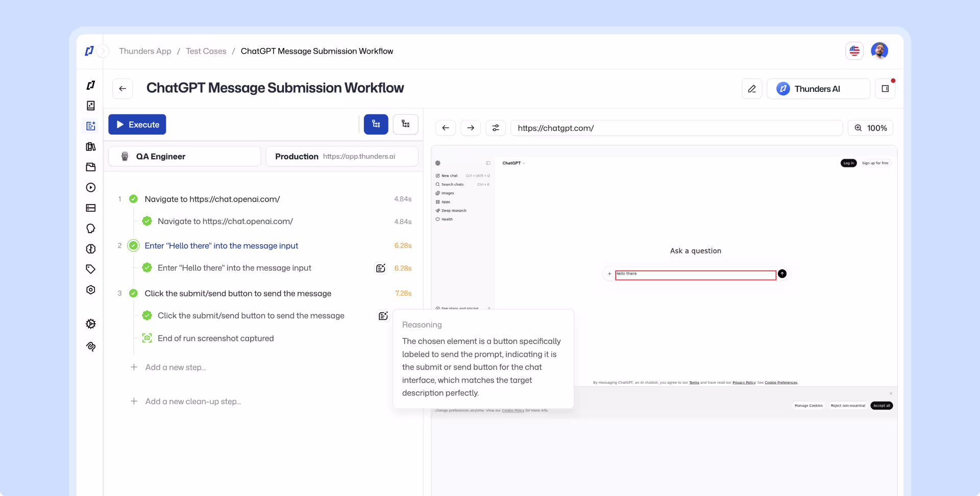Click the https://chatgpt.com/ URL field

677,128
